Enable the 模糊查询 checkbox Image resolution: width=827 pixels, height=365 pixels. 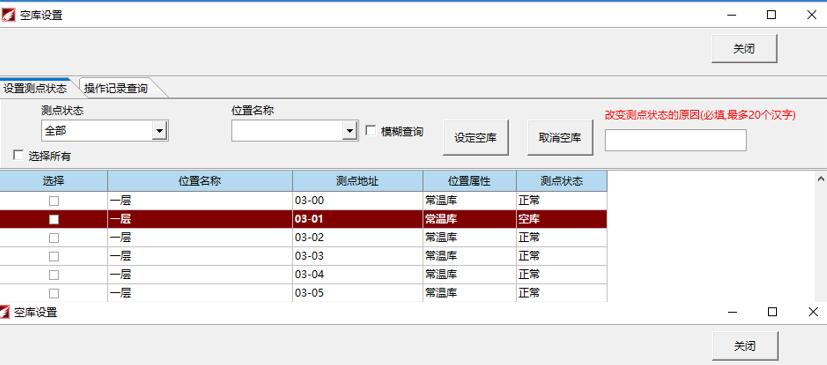click(x=370, y=130)
